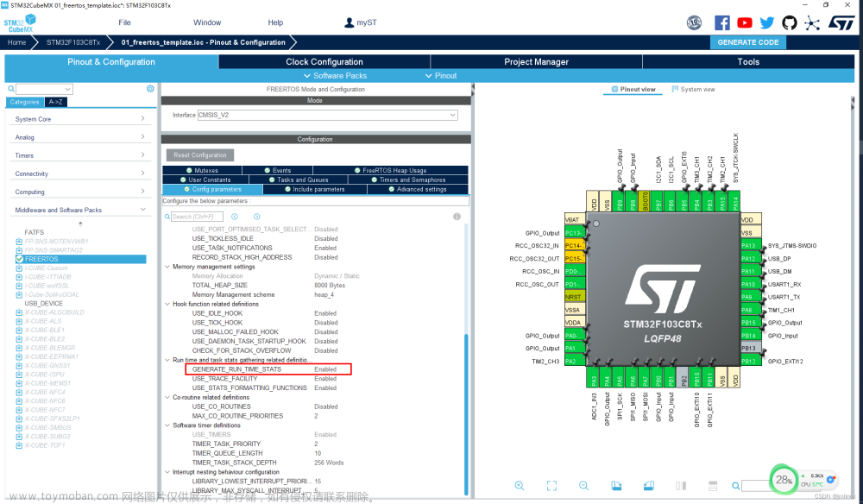
Task: Click the left panel search magnifier icon
Action: 10,89
